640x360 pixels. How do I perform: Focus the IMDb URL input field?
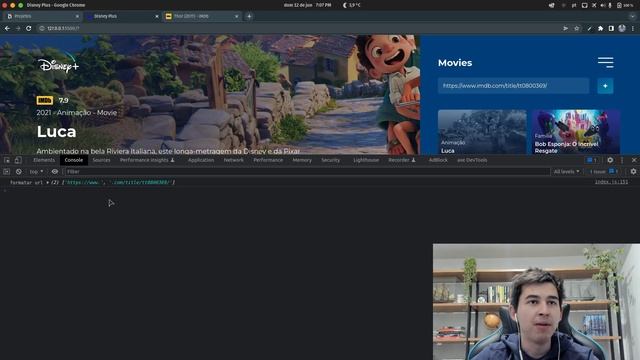513,86
